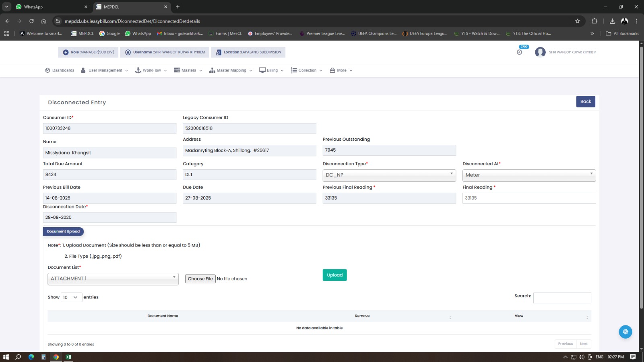Screen dimensions: 644x362
Task: Click the browser extensions puzzle icon
Action: 594,21
